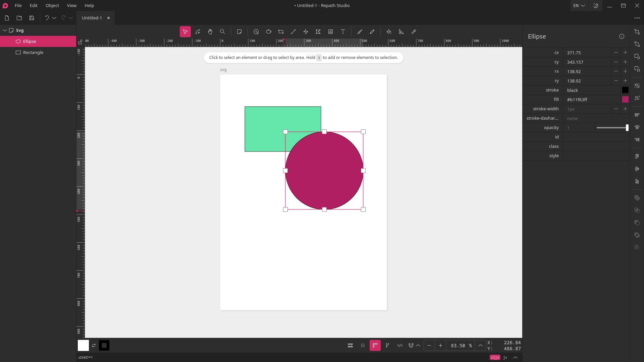Increase the cx value with plus
Screen dimensions: 644x362
point(625,53)
